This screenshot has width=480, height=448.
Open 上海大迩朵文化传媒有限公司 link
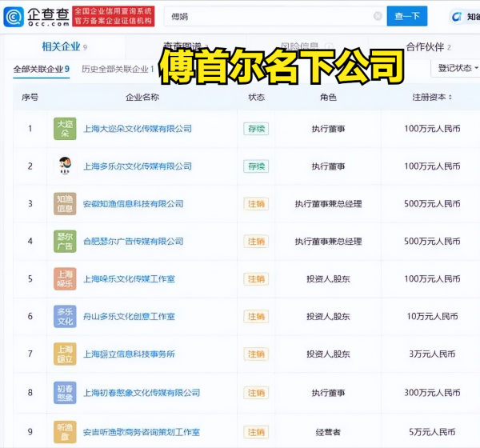coord(138,129)
